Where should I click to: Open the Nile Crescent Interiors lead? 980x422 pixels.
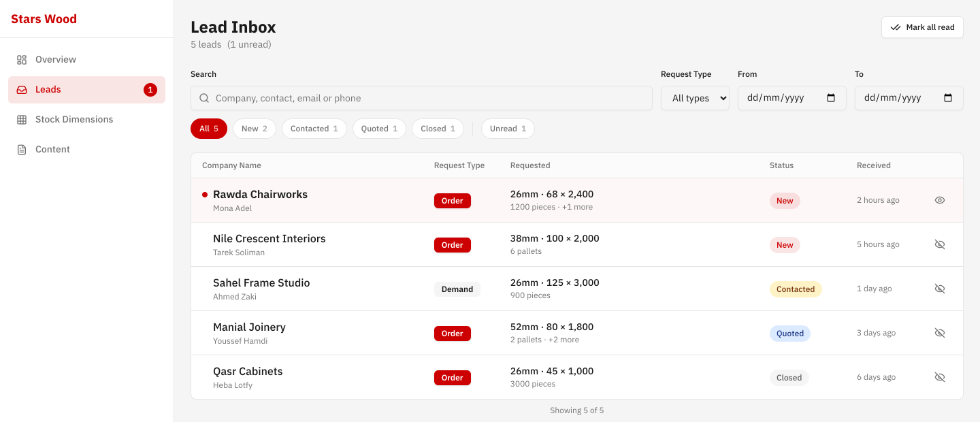(577, 244)
